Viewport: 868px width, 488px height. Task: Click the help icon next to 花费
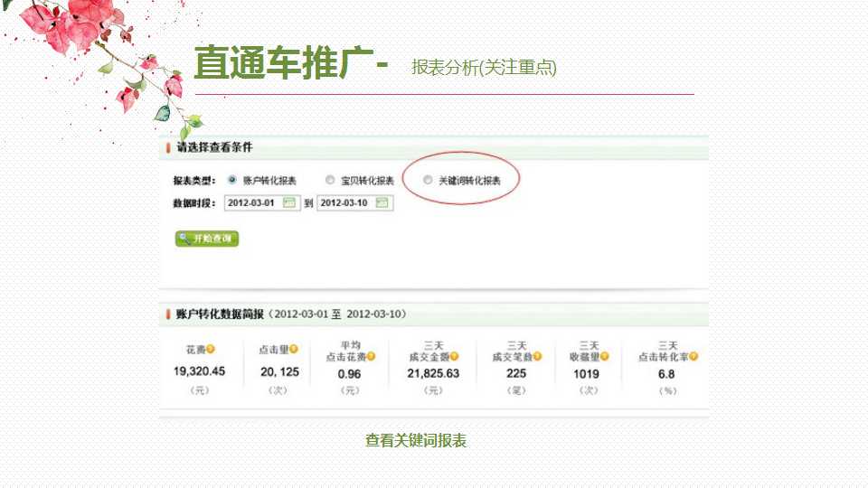[211, 349]
